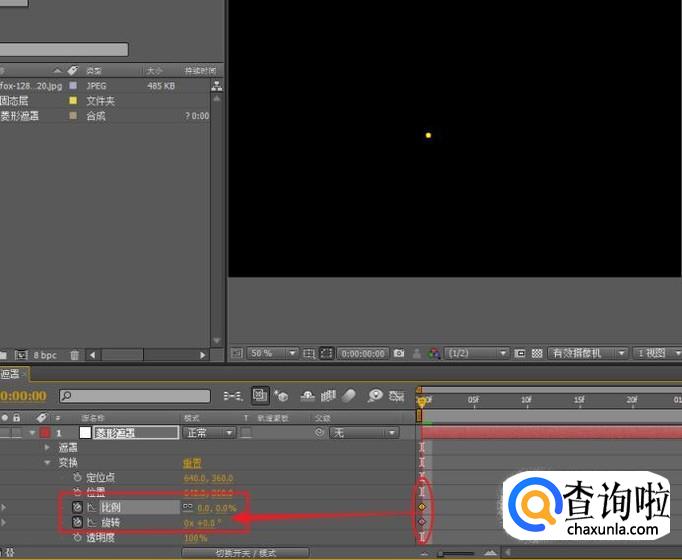Expand the 遮罩 (Mask) property group
This screenshot has width=682, height=560.
click(x=47, y=448)
